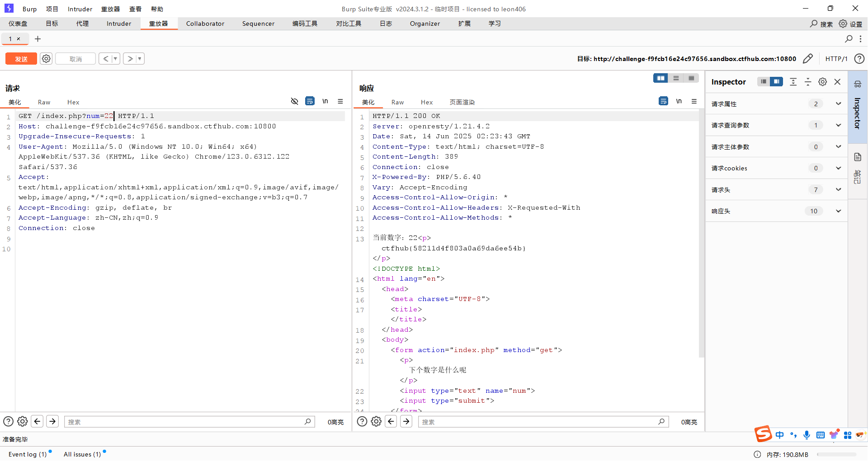Viewport: 868px width, 461px height.
Task: Open the Inspector settings gear
Action: pos(823,82)
